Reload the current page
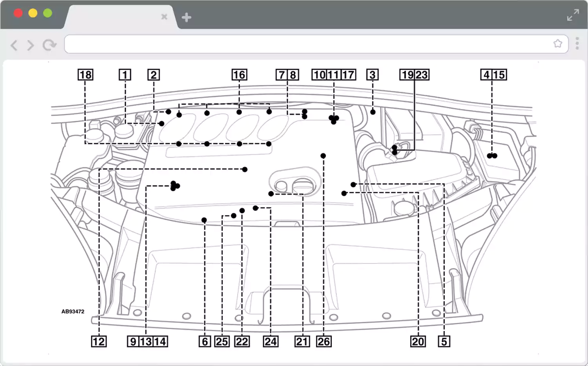 [49, 45]
